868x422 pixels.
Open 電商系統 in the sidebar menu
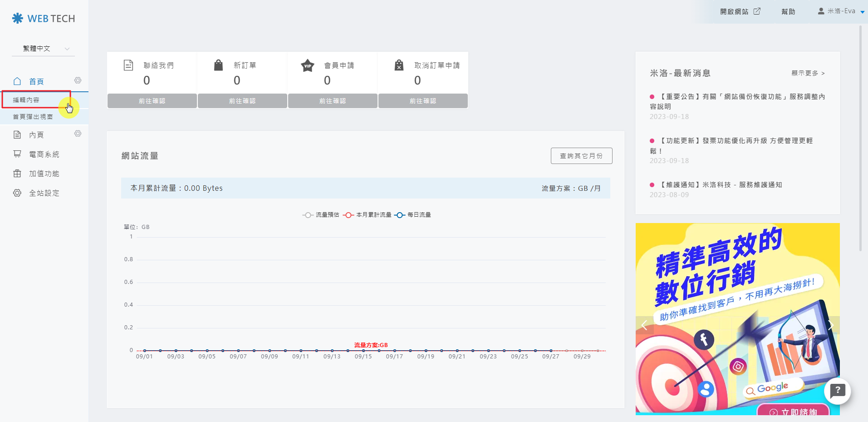tap(44, 154)
